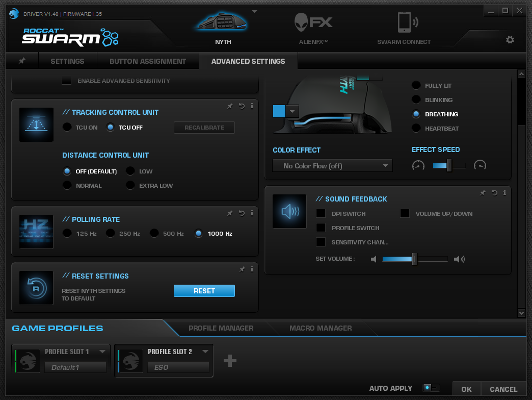Open Profile Slot 2 dropdown arrow
This screenshot has height=400, width=532.
point(205,352)
